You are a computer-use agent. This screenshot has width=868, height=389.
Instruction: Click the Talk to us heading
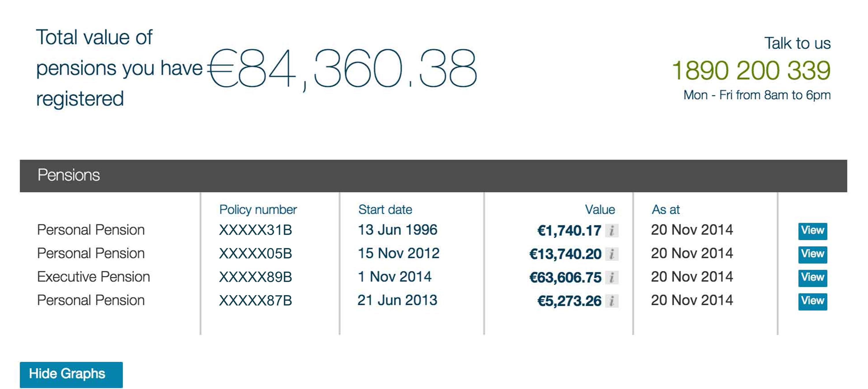[x=797, y=43]
